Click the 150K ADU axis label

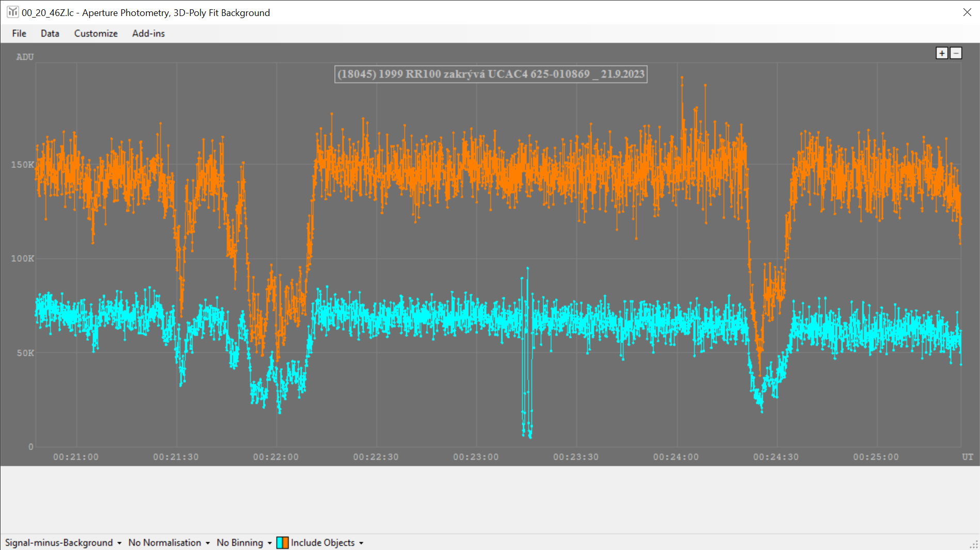(x=23, y=165)
